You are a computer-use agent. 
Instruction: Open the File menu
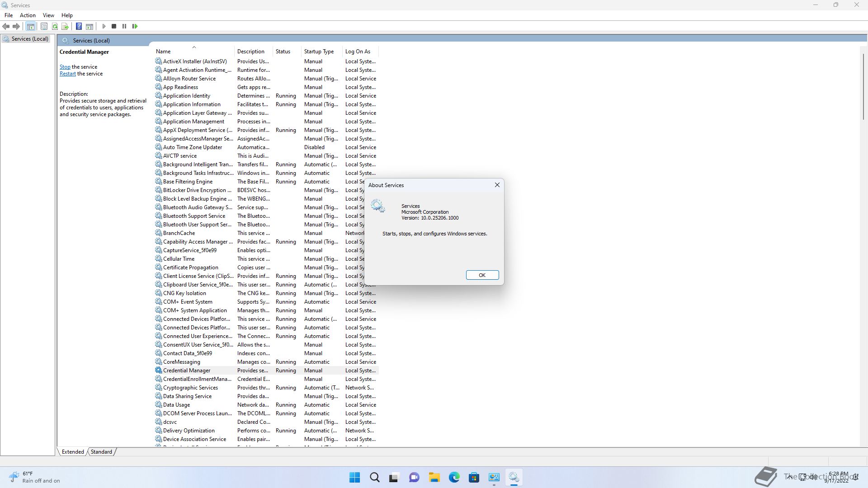(9, 15)
